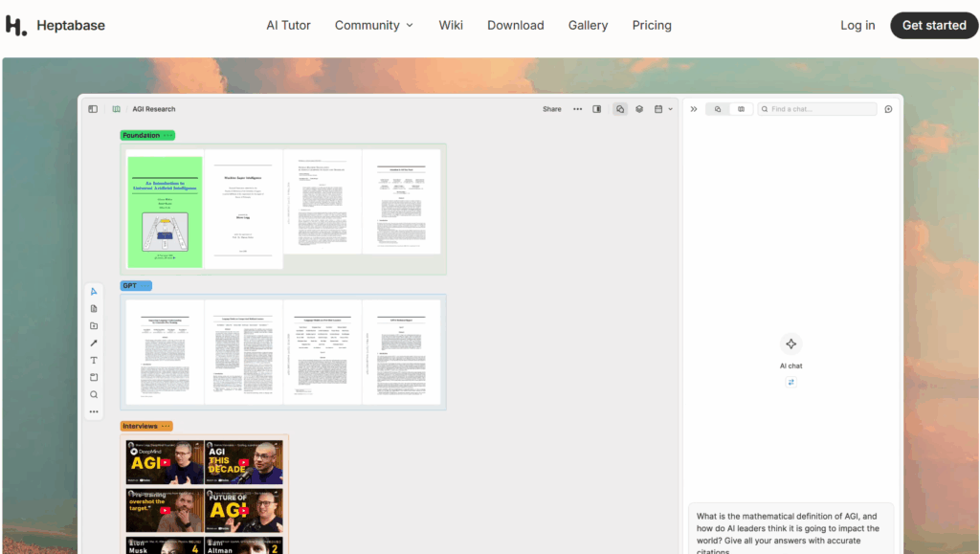Image resolution: width=980 pixels, height=554 pixels.
Task: Toggle the right panel layout icon
Action: click(x=597, y=109)
